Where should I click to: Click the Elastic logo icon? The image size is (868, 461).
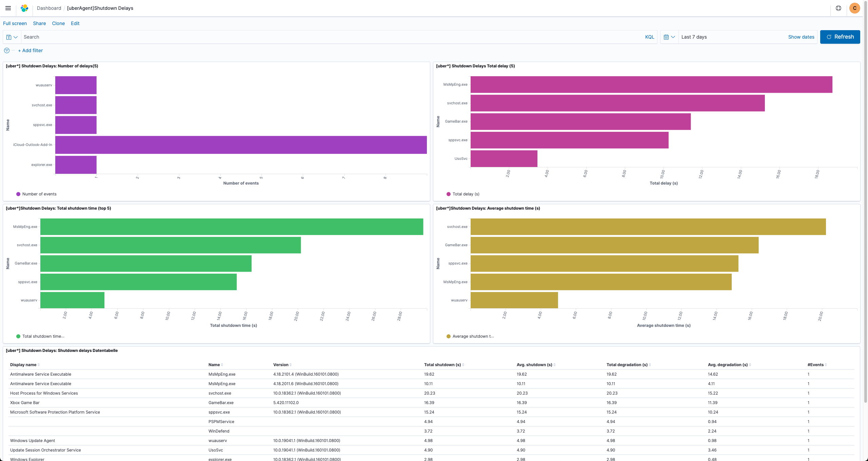[x=24, y=8]
